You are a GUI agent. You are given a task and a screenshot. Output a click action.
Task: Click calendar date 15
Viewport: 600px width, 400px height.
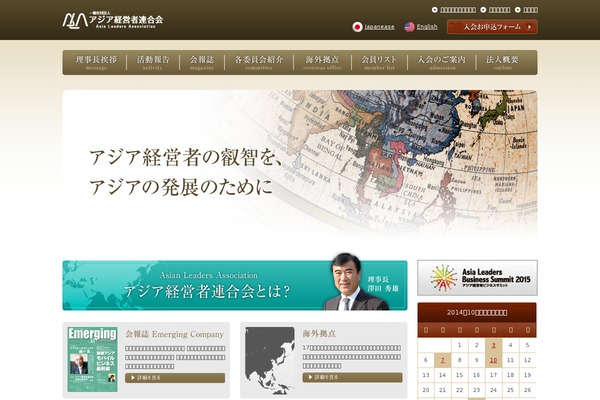(x=460, y=375)
